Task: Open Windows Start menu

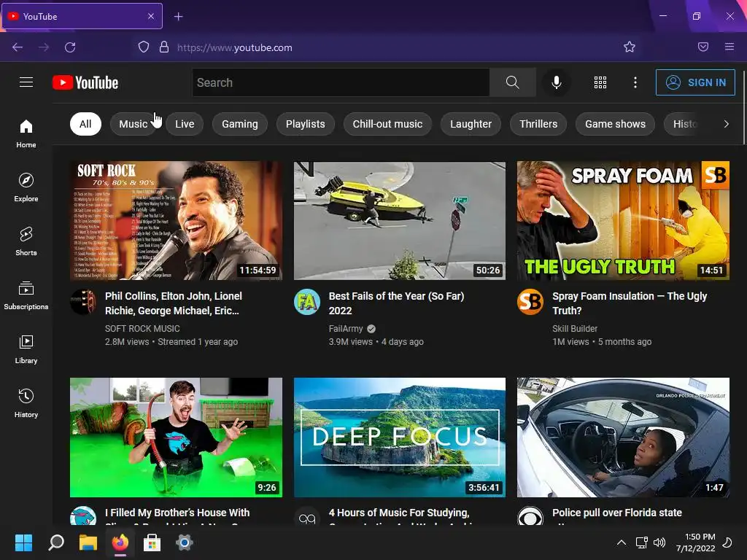Action: coord(23,542)
